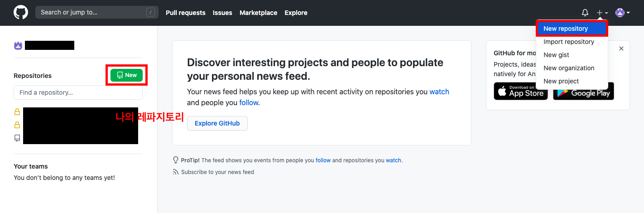This screenshot has width=644, height=213.
Task: Click the GitHub Octocat logo
Action: (x=20, y=12)
